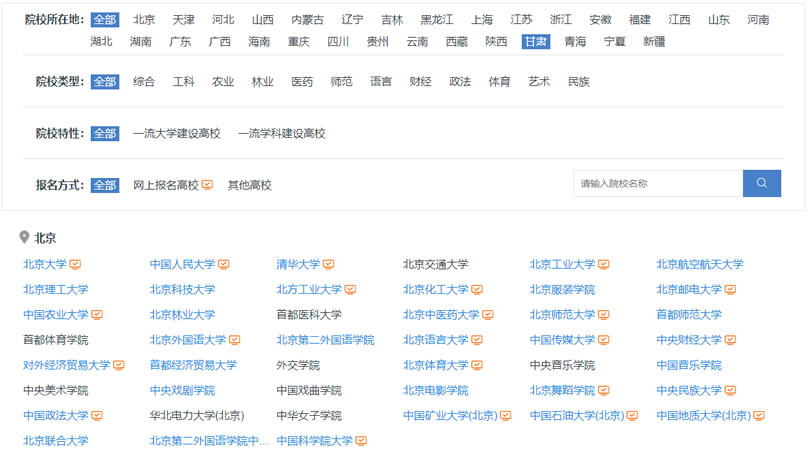The width and height of the screenshot is (810, 463).
Task: Click the badge icon beside 北京工业大学
Action: point(603,264)
